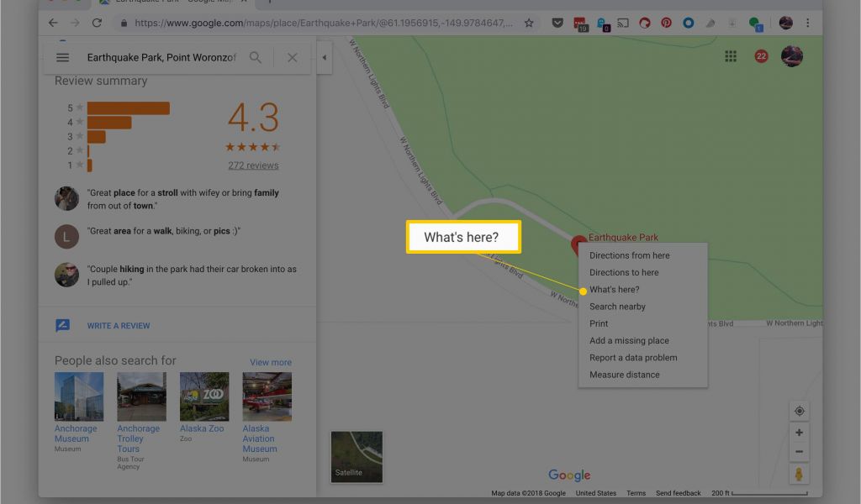Click the Earthquake Park map label
Screen dimensions: 861x504
pos(623,238)
